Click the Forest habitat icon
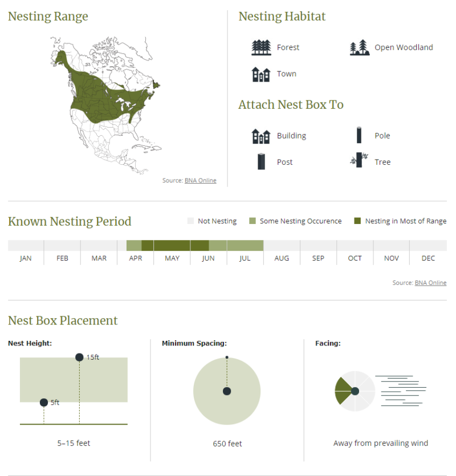Viewport: 456px width, 476px height. click(261, 47)
